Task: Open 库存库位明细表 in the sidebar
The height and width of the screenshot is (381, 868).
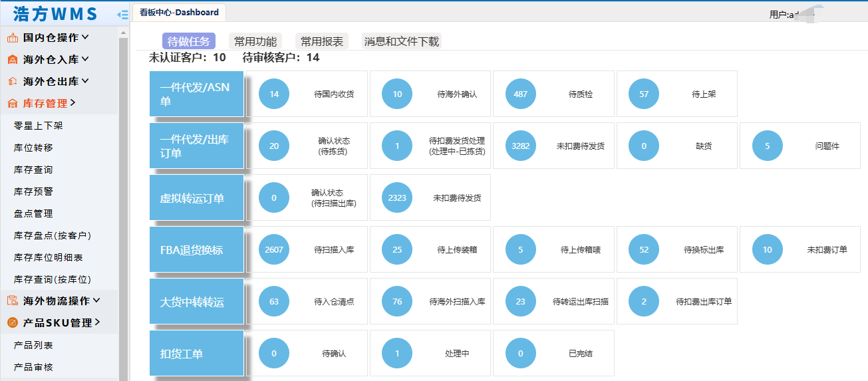Action: pos(48,257)
